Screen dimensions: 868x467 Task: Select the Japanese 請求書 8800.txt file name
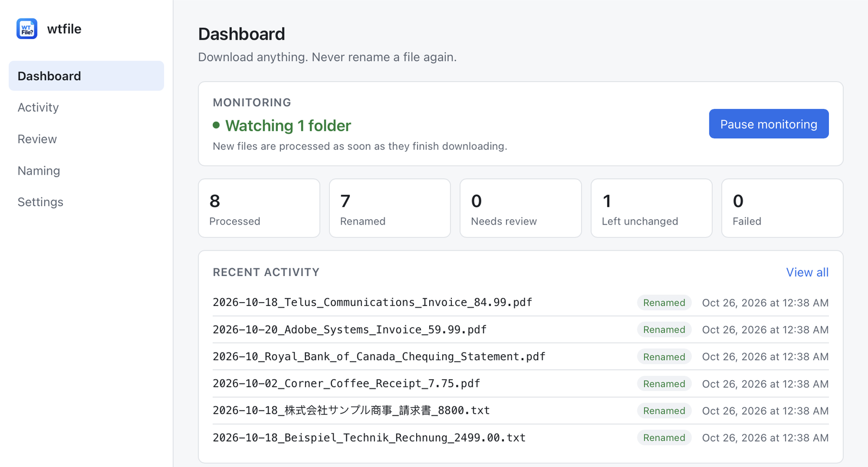click(351, 411)
